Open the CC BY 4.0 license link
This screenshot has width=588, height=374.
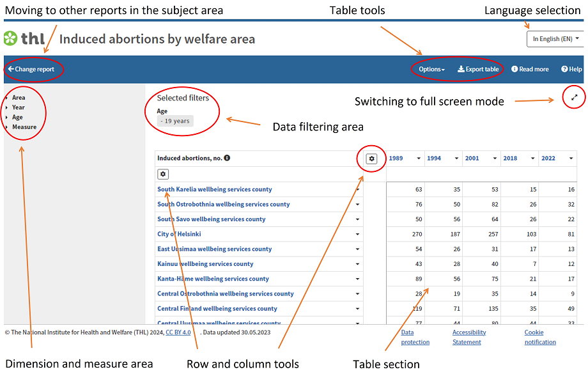coord(178,332)
